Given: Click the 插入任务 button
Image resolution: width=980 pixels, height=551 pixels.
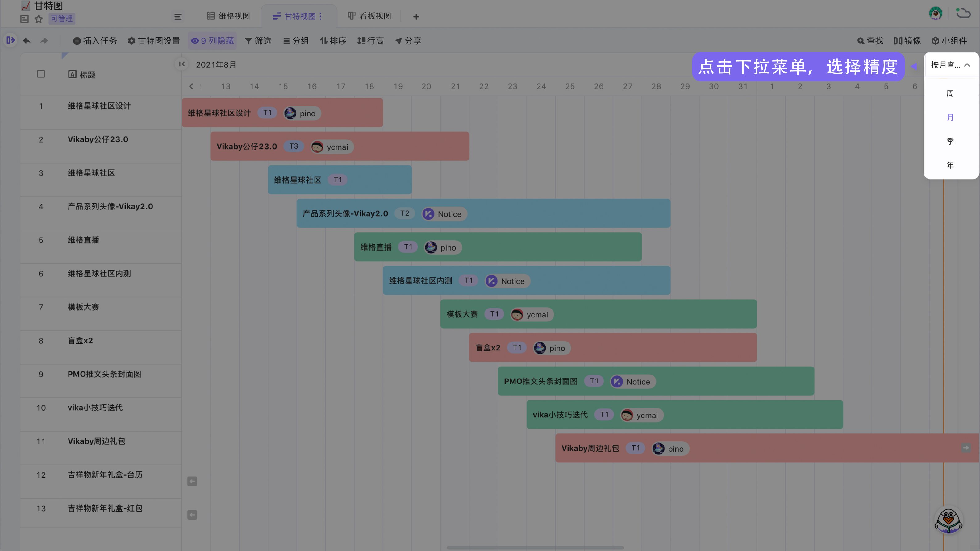Looking at the screenshot, I should click(x=95, y=41).
